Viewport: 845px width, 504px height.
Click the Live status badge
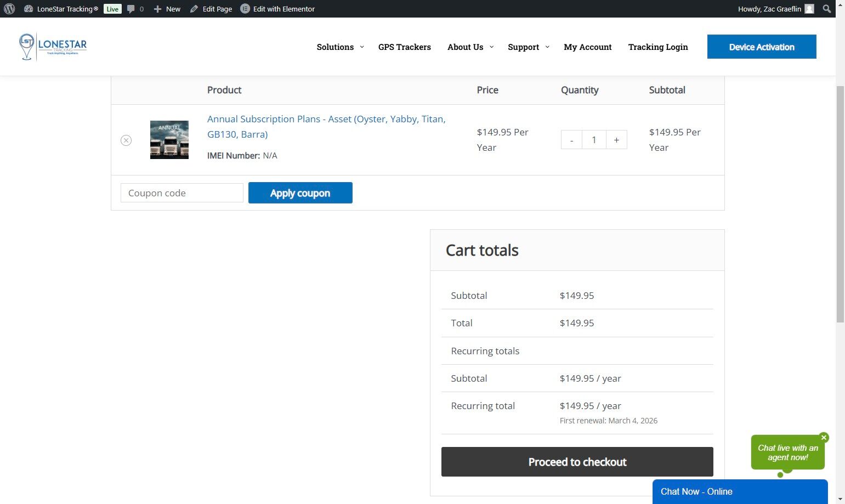(x=112, y=9)
